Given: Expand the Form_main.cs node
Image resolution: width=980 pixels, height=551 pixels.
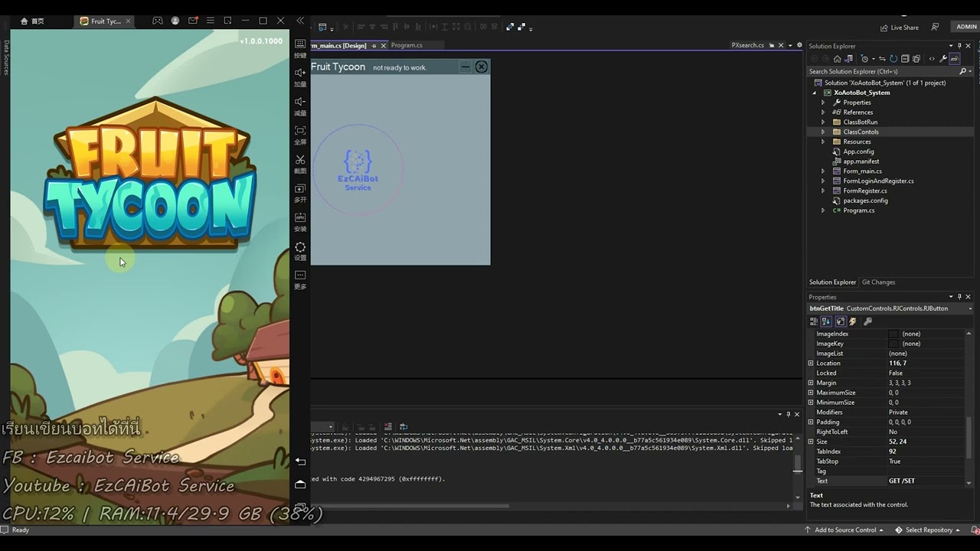Looking at the screenshot, I should coord(823,171).
